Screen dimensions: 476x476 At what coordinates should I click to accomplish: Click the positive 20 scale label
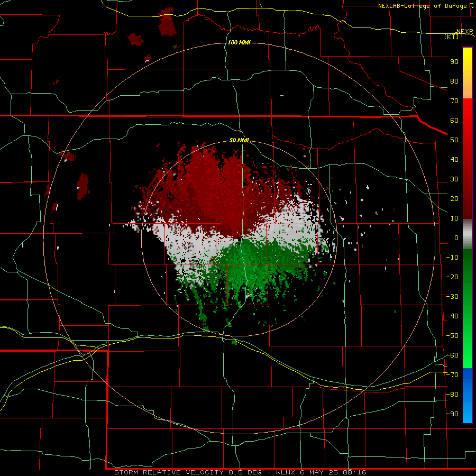(x=454, y=199)
